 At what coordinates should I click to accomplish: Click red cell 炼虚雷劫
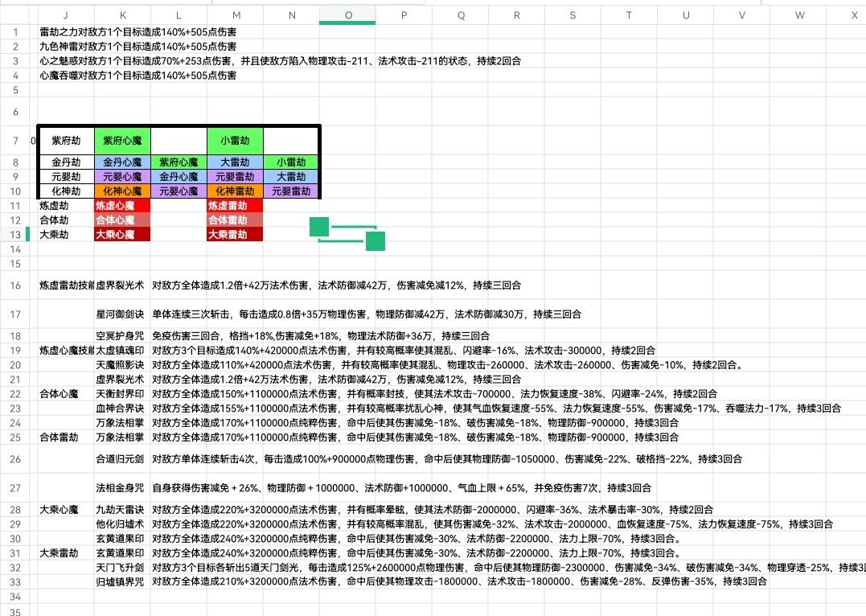[236, 206]
